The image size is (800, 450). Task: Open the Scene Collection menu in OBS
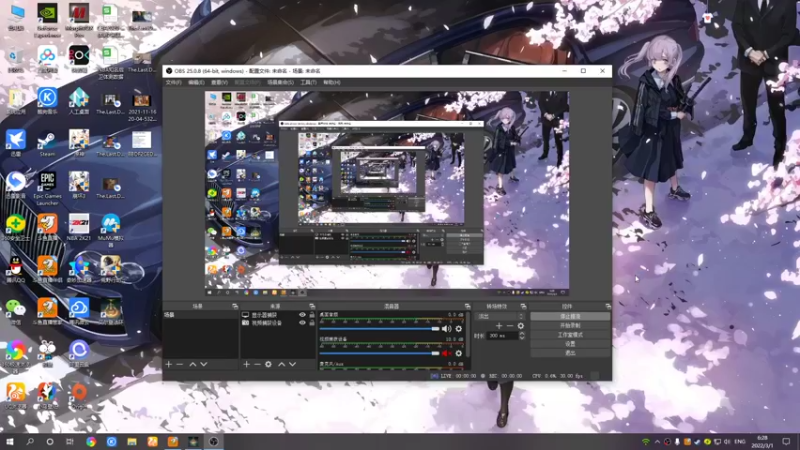coord(281,82)
